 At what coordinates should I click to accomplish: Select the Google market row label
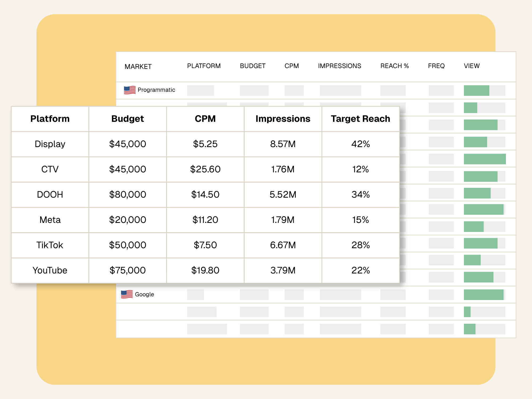click(144, 294)
